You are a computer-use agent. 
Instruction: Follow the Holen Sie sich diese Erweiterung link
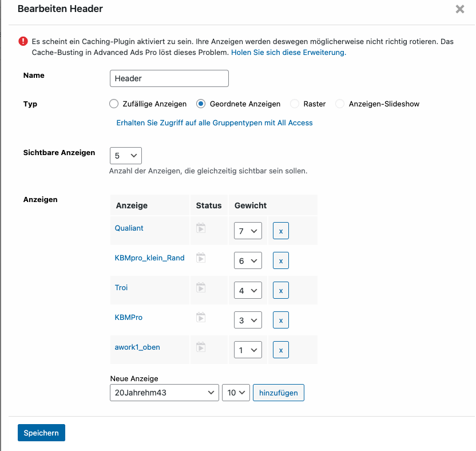coord(288,53)
